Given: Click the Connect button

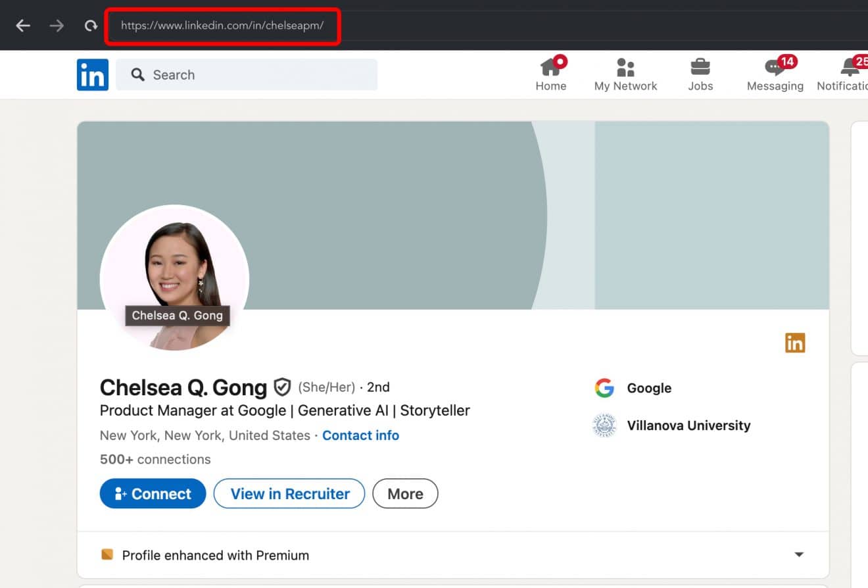Looking at the screenshot, I should (x=153, y=493).
